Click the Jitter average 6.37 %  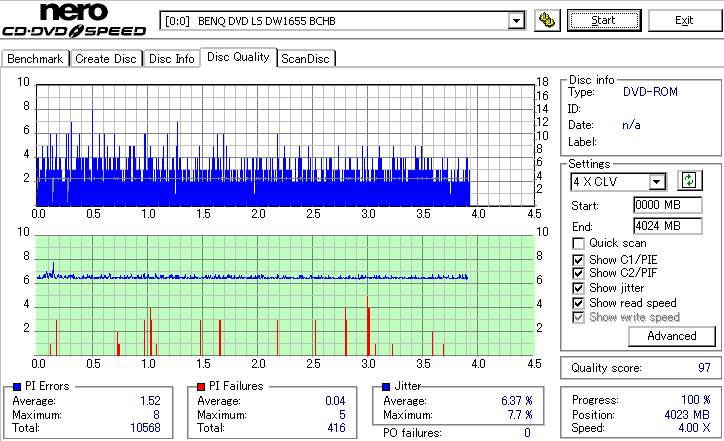click(517, 401)
